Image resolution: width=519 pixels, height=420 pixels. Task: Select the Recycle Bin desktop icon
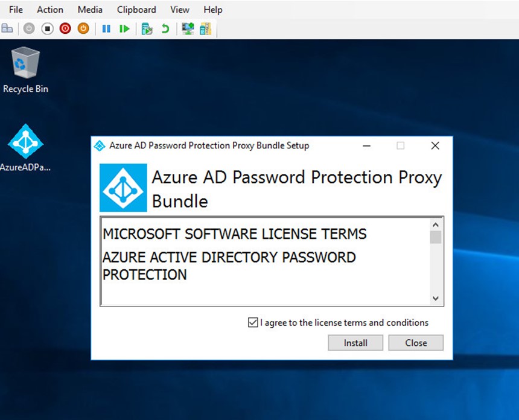coord(25,70)
